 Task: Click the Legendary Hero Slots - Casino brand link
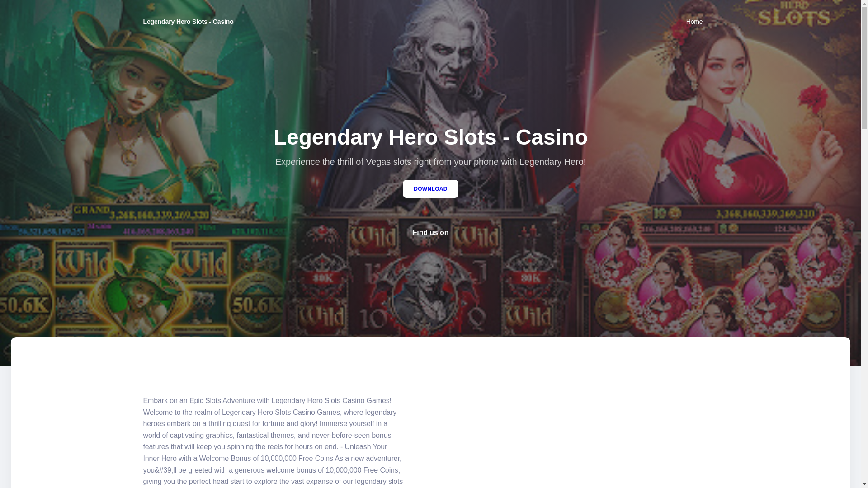(x=188, y=22)
